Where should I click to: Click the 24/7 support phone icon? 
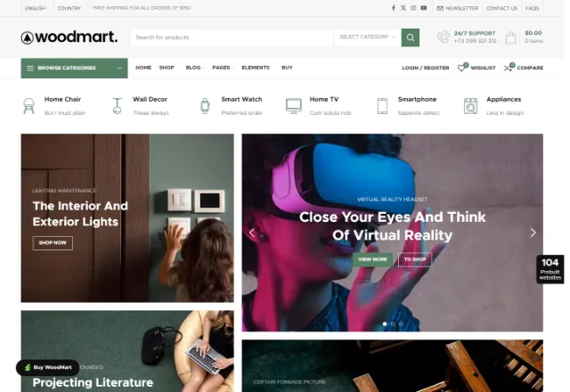click(x=444, y=37)
